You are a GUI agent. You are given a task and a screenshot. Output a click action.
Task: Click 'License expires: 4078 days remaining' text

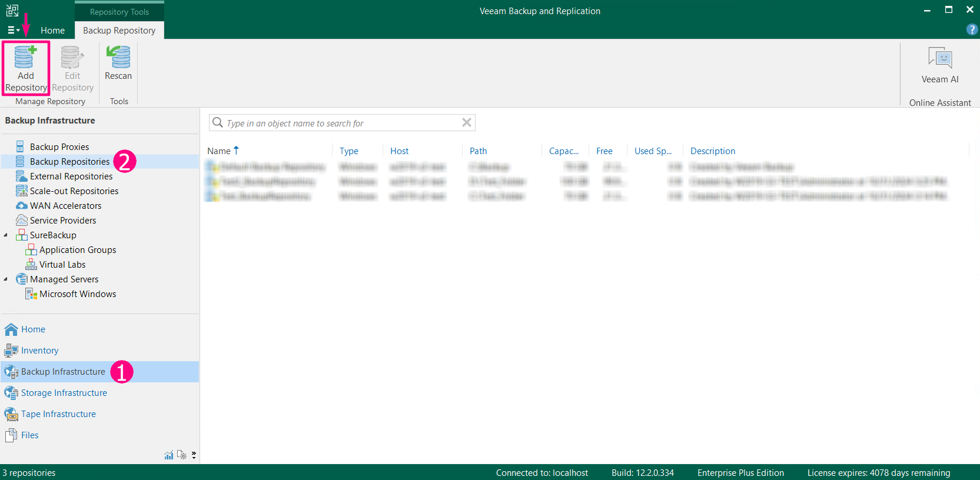pyautogui.click(x=879, y=473)
